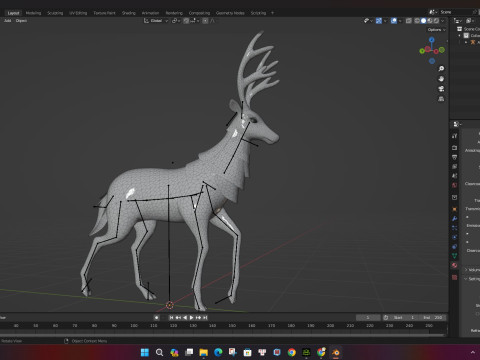Toggle show gizmos in viewport header
Screen dimensions: 480x360
tap(379, 21)
